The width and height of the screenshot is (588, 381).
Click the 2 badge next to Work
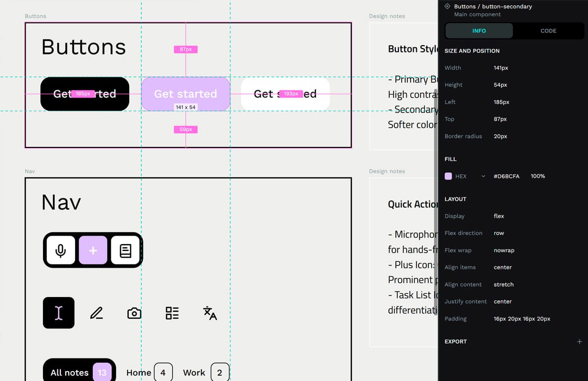[220, 373]
